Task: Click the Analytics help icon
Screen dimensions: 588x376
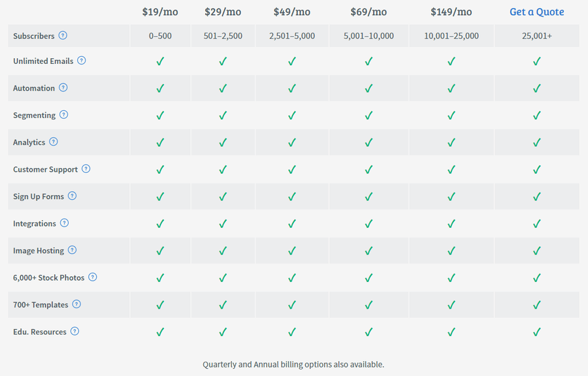Action: [x=54, y=142]
